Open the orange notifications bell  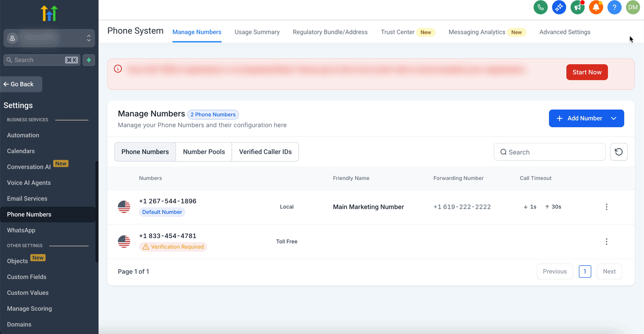[x=596, y=7]
